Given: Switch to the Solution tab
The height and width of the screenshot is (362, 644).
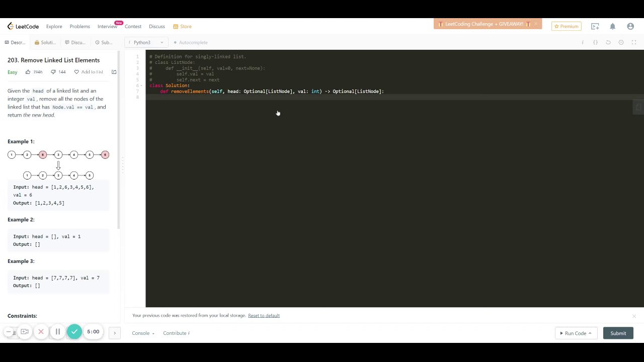Looking at the screenshot, I should point(45,42).
